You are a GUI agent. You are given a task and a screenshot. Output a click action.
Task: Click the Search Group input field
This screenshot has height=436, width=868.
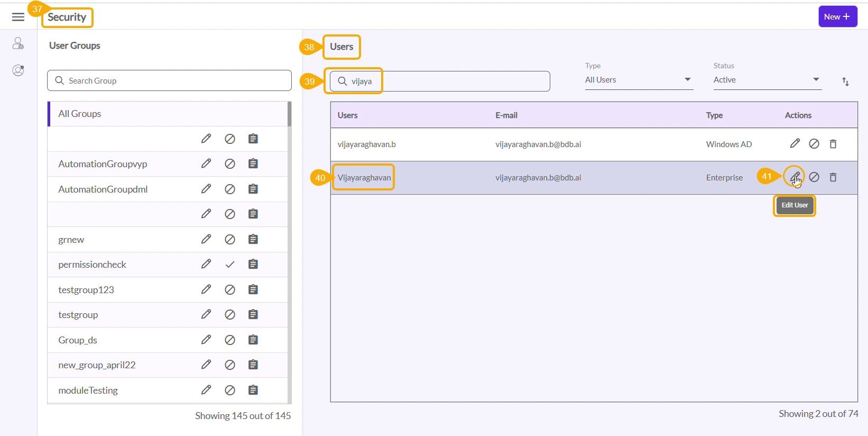point(169,80)
